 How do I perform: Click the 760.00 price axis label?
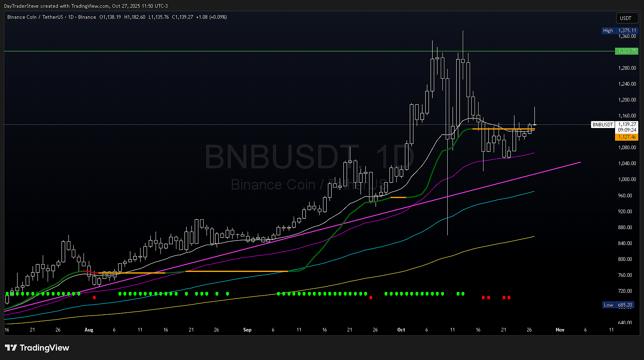(x=625, y=275)
